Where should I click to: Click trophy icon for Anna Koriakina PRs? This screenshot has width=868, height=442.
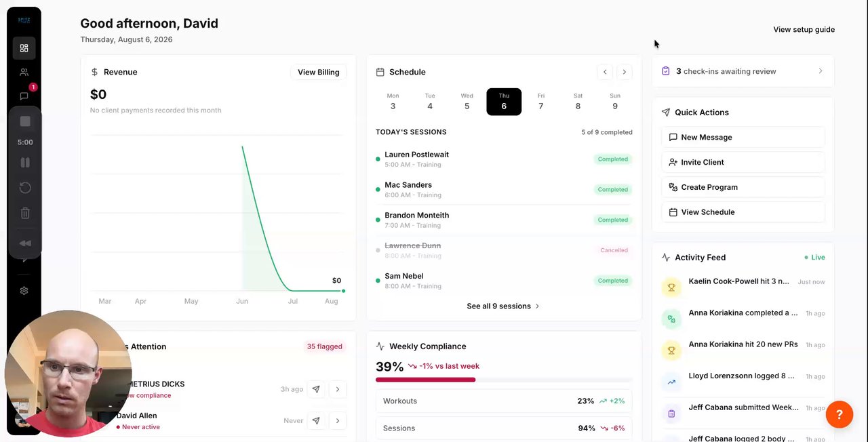[x=671, y=350]
